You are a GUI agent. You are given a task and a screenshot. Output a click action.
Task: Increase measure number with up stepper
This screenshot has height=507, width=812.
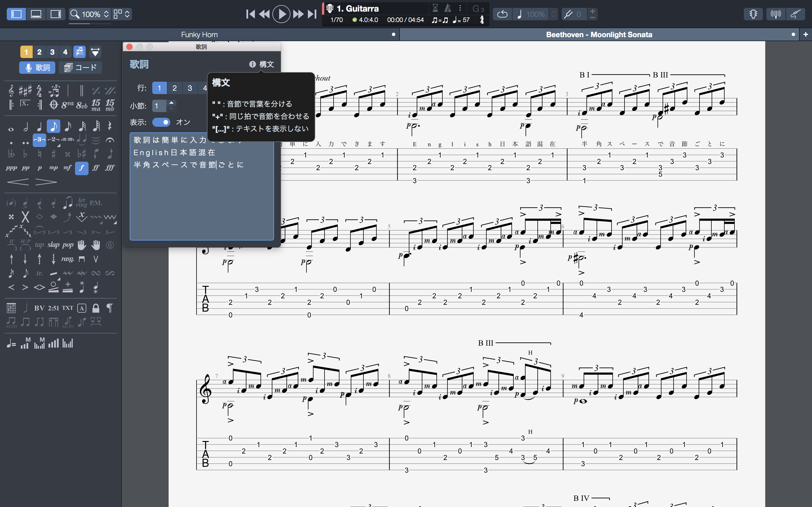coord(171,103)
